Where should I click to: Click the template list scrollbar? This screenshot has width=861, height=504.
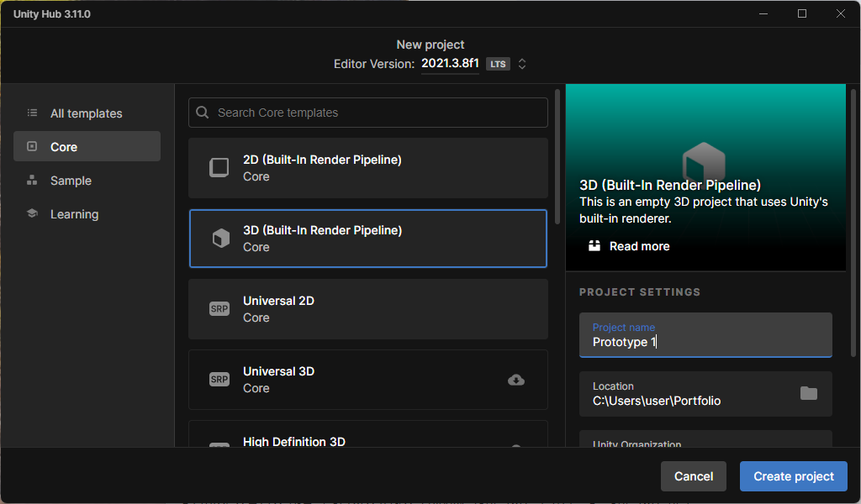coord(557,157)
